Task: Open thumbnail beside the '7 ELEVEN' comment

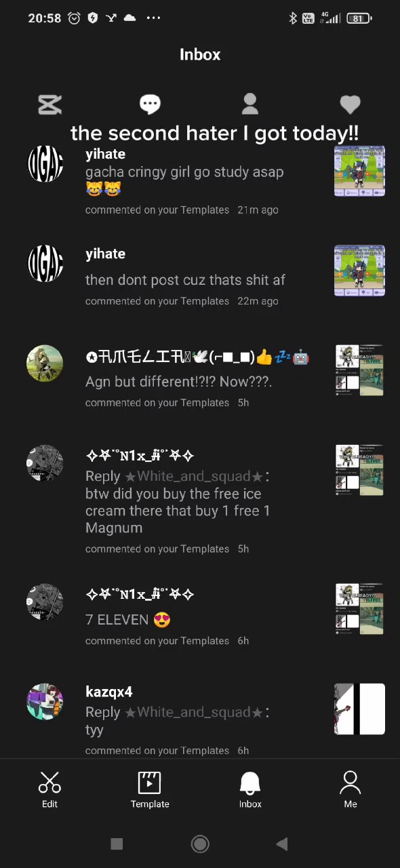Action: (359, 608)
